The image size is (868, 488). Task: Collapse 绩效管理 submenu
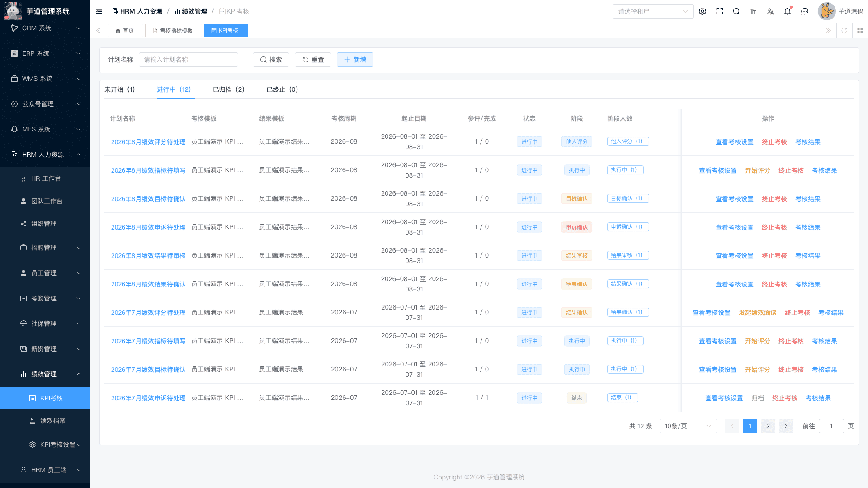[x=45, y=374]
